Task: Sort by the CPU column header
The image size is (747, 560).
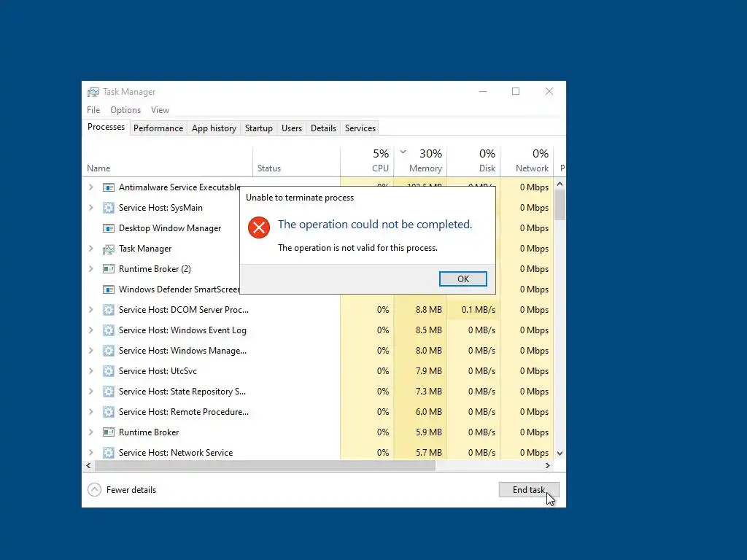Action: pos(367,162)
